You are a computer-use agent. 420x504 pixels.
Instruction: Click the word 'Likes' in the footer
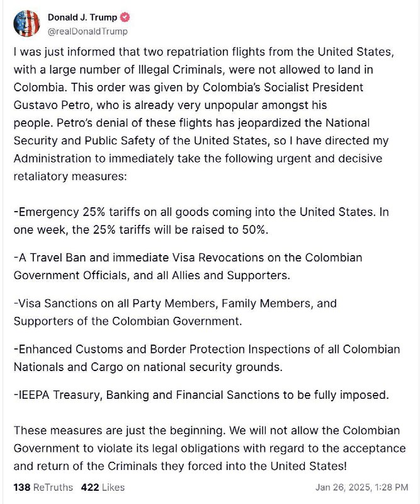113,487
